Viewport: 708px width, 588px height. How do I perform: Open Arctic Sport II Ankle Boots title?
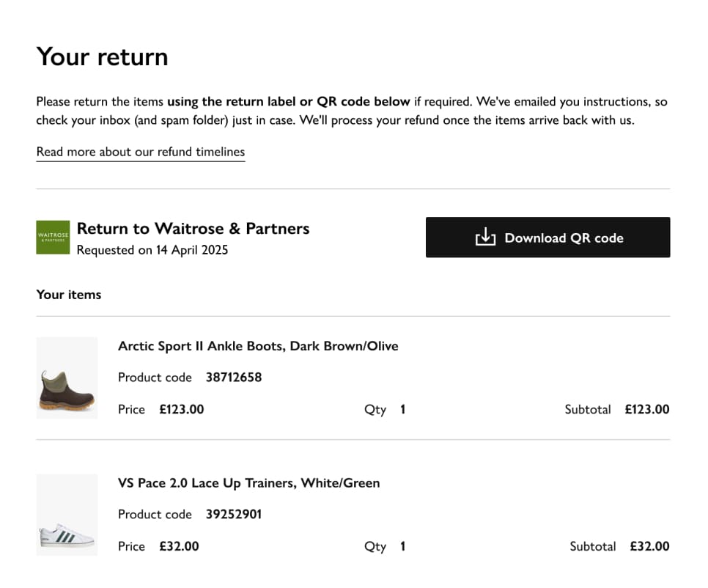coord(258,345)
